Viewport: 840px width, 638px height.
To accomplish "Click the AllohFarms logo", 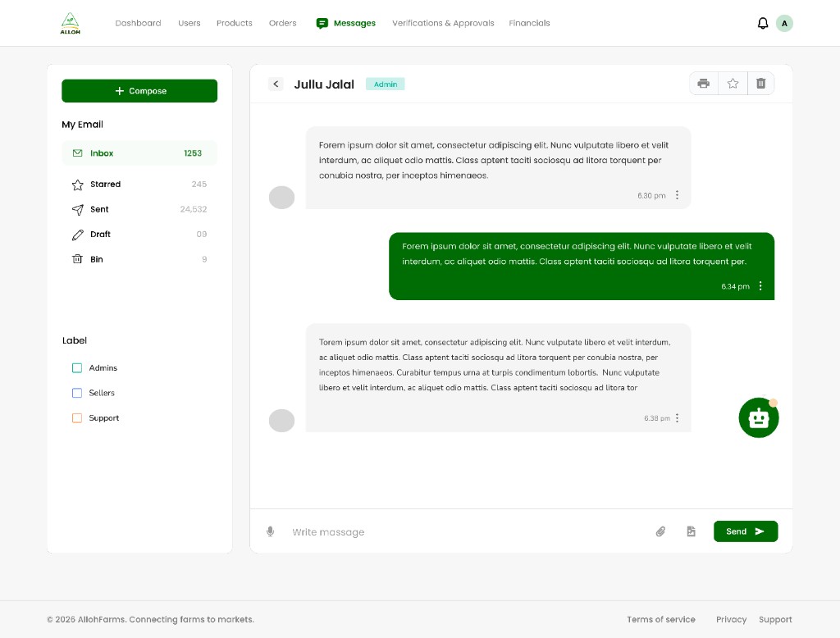I will [71, 24].
